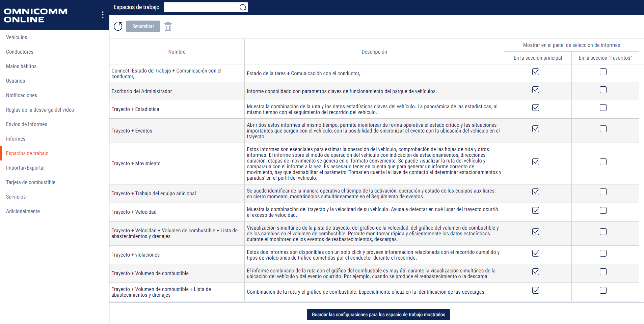Go to Espacios de trabajo in sidebar

point(27,153)
